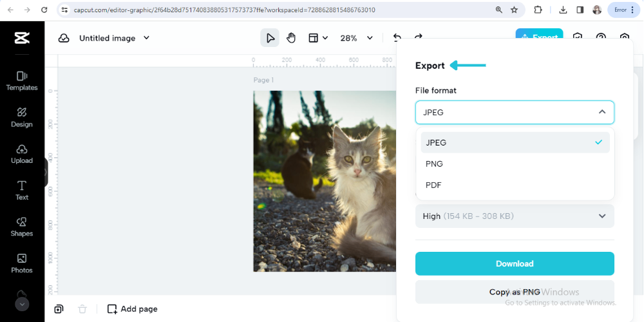644x322 pixels.
Task: Redo the last action
Action: click(x=418, y=37)
